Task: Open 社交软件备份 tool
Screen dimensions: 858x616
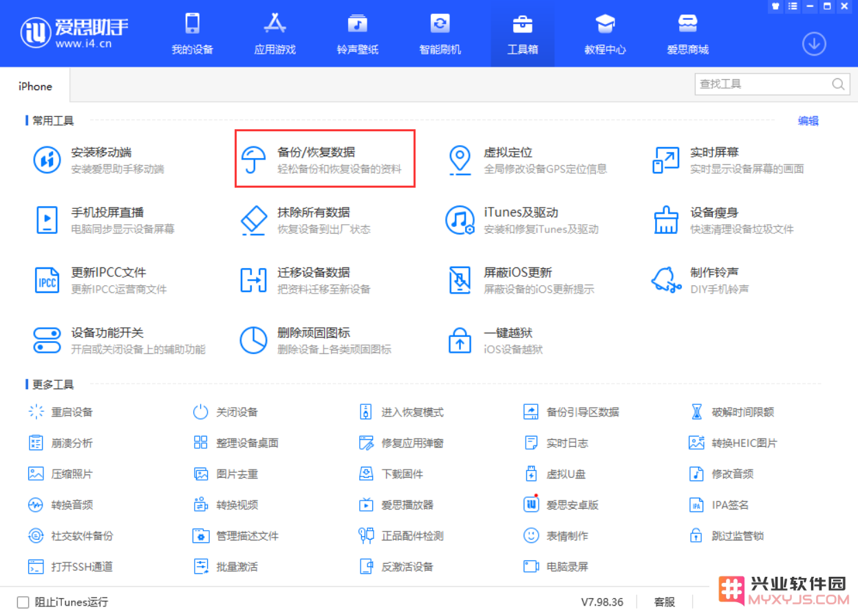Action: point(71,536)
